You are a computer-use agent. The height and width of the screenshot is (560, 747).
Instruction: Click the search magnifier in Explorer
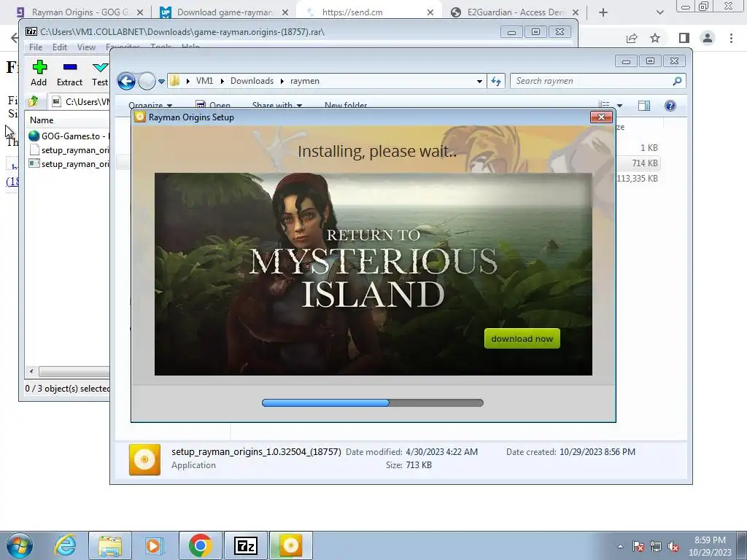point(677,81)
